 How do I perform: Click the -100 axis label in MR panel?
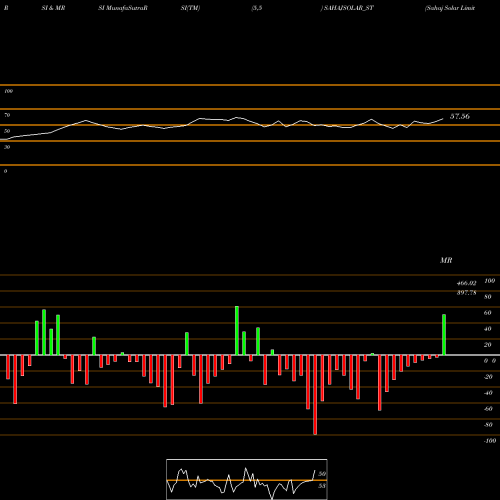tap(490, 441)
